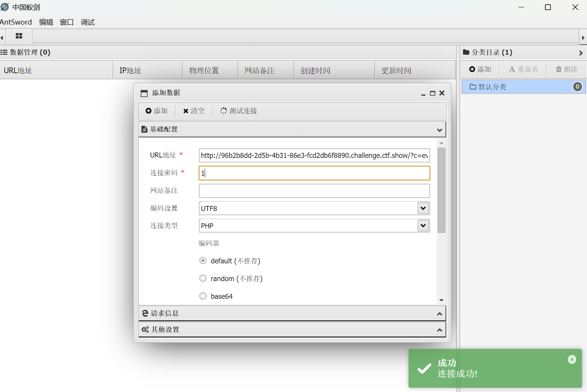Click the 创建时间 column header
Viewport: 587px width, 392px height.
pos(335,70)
